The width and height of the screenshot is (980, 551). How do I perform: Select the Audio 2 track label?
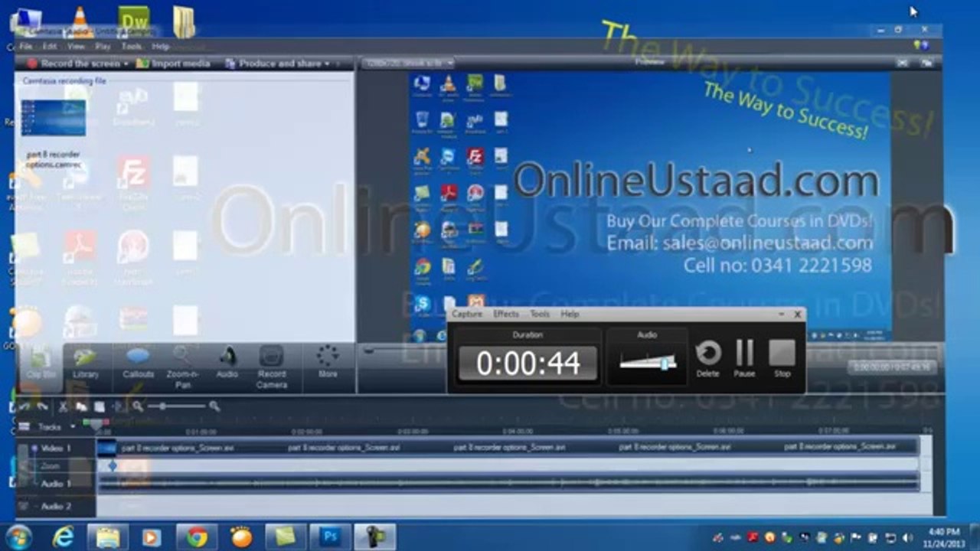[x=56, y=507]
